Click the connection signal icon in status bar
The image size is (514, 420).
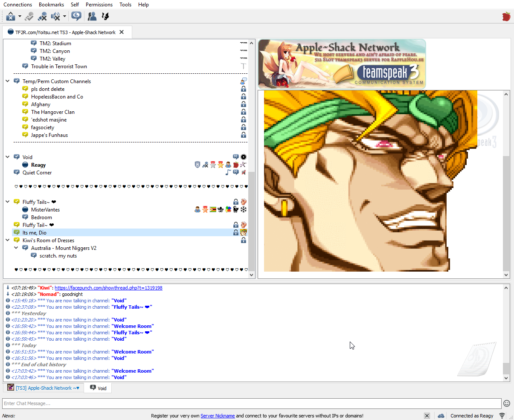point(502,416)
